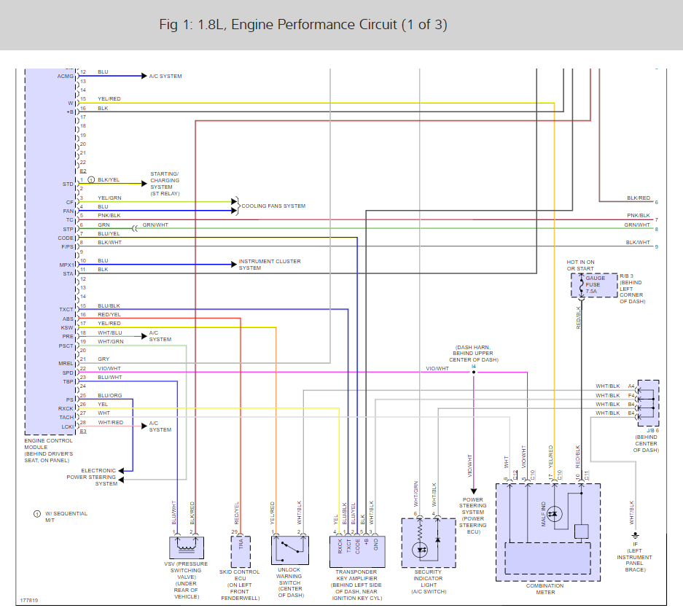Click the 'STARTING/CHARGING SYSTEM (ST RELAY)' label
683x616 pixels.
coord(165,184)
